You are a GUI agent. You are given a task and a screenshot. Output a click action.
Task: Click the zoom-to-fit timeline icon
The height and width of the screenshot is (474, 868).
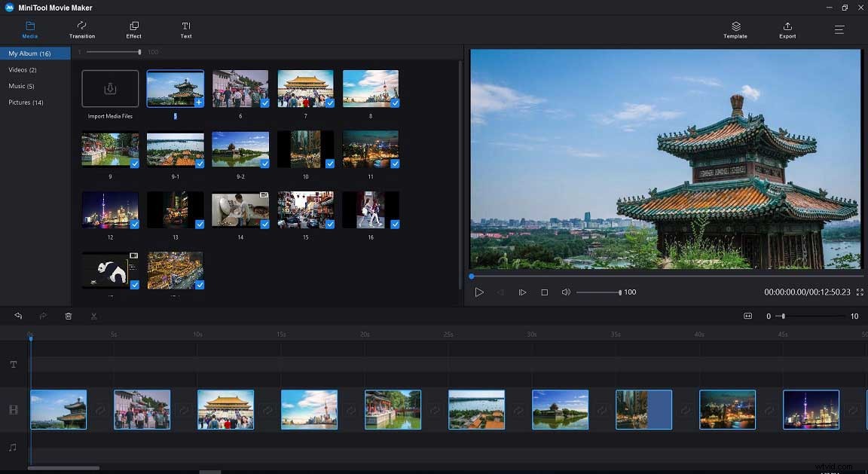pyautogui.click(x=747, y=316)
